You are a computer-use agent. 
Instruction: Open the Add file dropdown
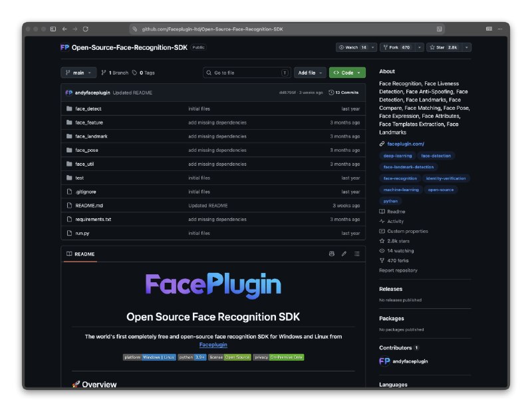(x=310, y=73)
